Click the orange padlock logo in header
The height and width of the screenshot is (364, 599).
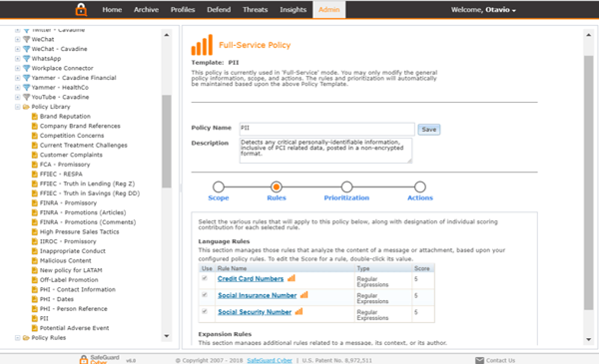[x=81, y=10]
